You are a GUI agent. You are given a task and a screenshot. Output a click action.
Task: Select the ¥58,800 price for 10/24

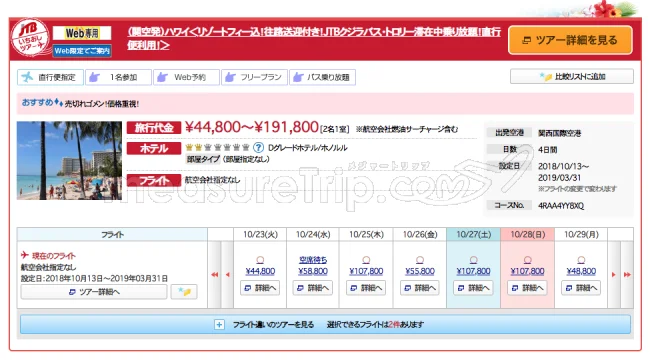tap(313, 271)
